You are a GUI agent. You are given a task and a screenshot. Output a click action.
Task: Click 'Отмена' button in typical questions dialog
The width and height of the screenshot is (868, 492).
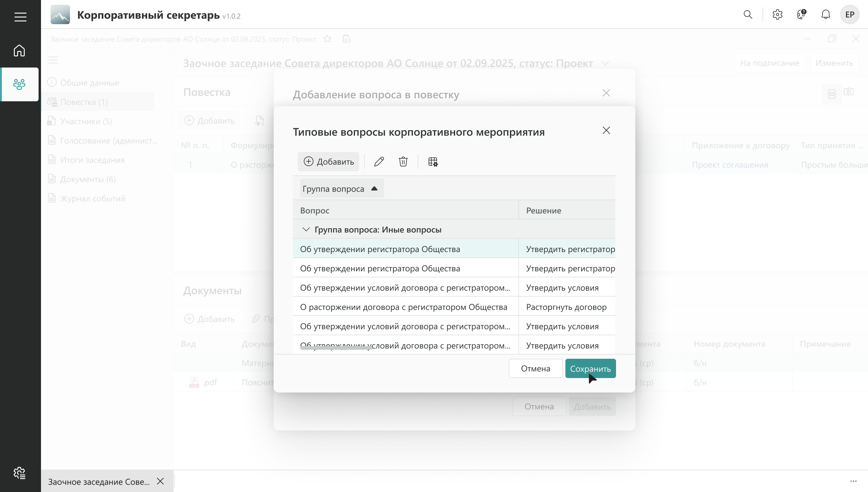[x=535, y=368]
